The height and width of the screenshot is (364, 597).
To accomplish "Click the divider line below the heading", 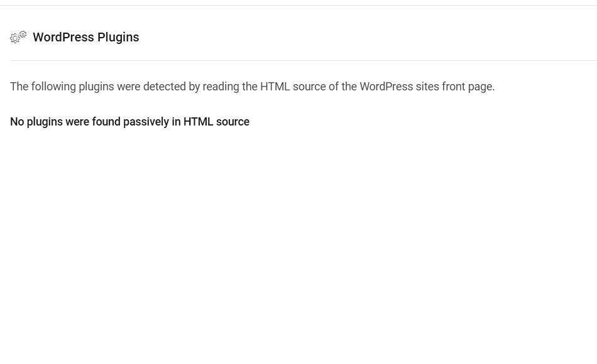I will 304,60.
